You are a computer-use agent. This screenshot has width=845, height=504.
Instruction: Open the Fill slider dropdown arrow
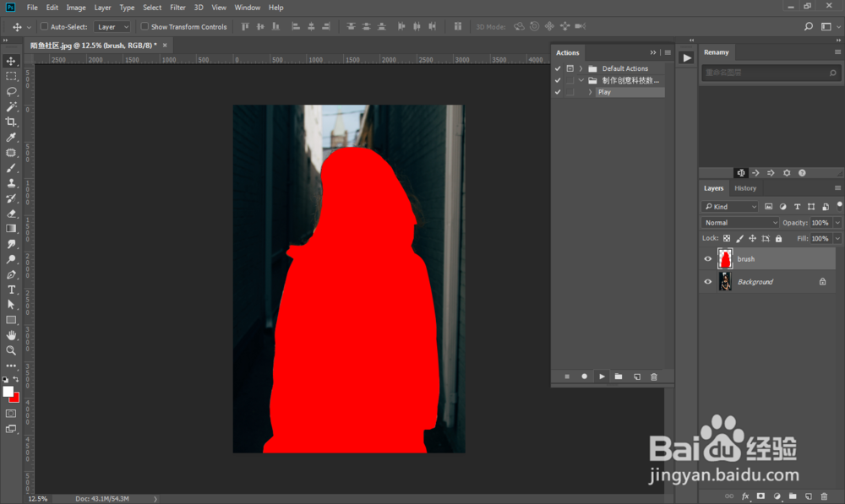(x=837, y=239)
